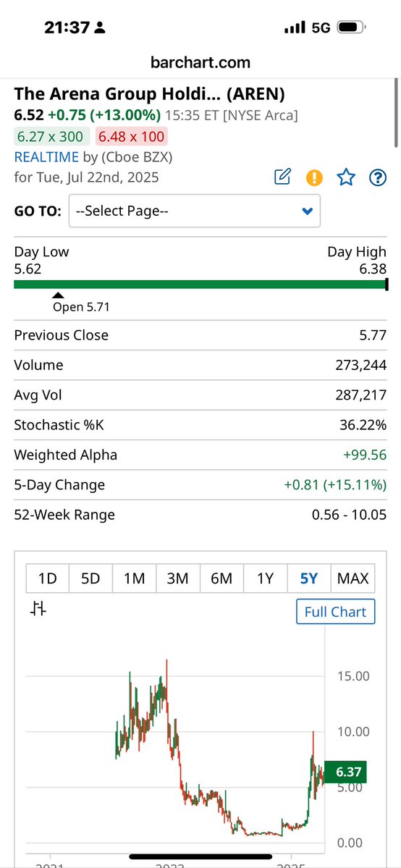The width and height of the screenshot is (401, 868).
Task: Follow the REALTIME link
Action: pyautogui.click(x=46, y=156)
